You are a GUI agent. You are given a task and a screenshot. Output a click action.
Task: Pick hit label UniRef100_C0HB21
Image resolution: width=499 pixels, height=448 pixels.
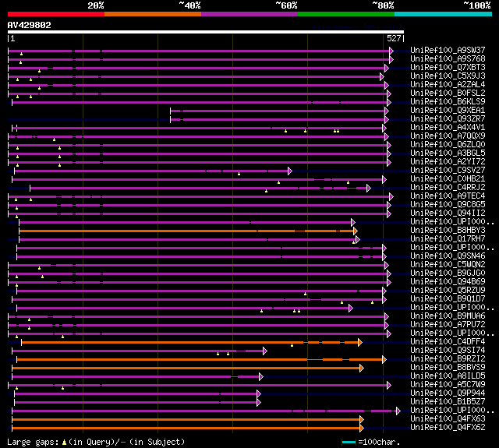tap(448, 179)
